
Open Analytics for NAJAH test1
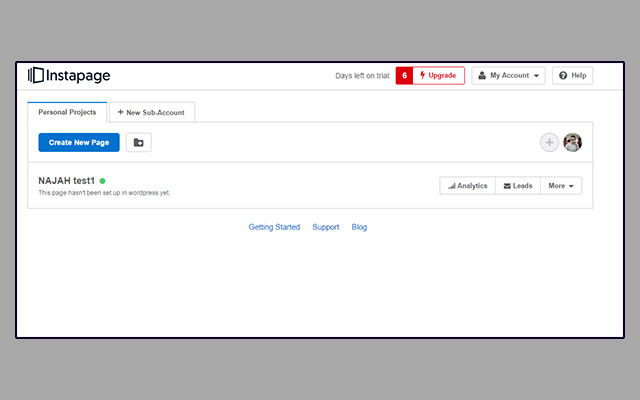click(468, 186)
